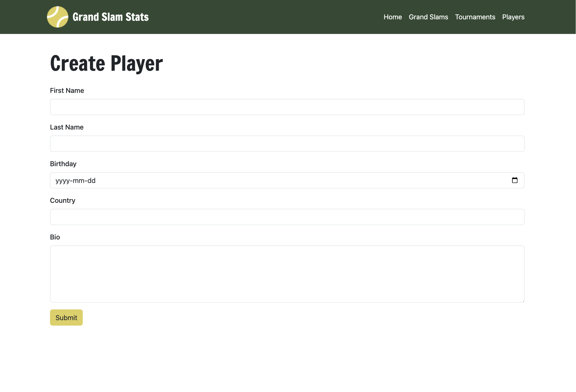This screenshot has height=392, width=576.
Task: Open the Home navigation menu item
Action: point(393,17)
